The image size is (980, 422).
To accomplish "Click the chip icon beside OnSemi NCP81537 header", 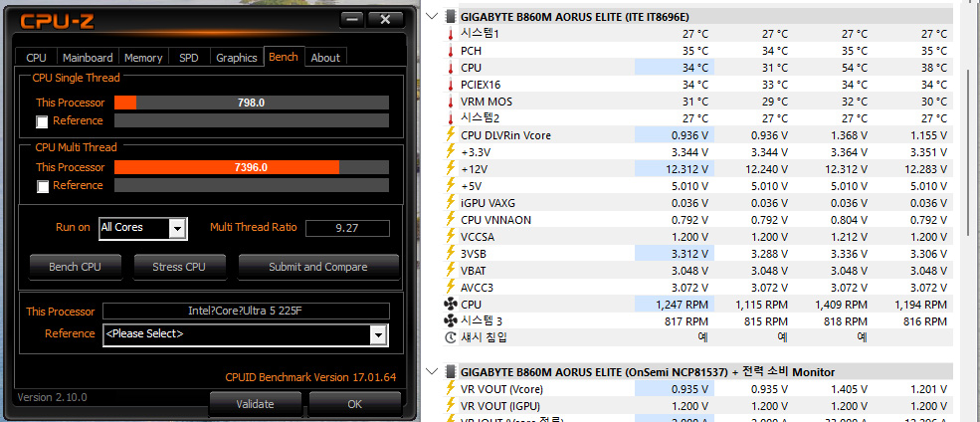I will coord(450,372).
